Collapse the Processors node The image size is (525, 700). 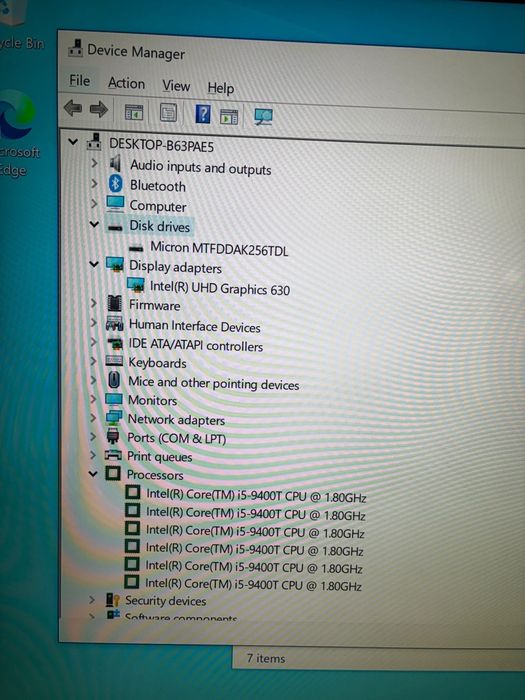[x=93, y=473]
